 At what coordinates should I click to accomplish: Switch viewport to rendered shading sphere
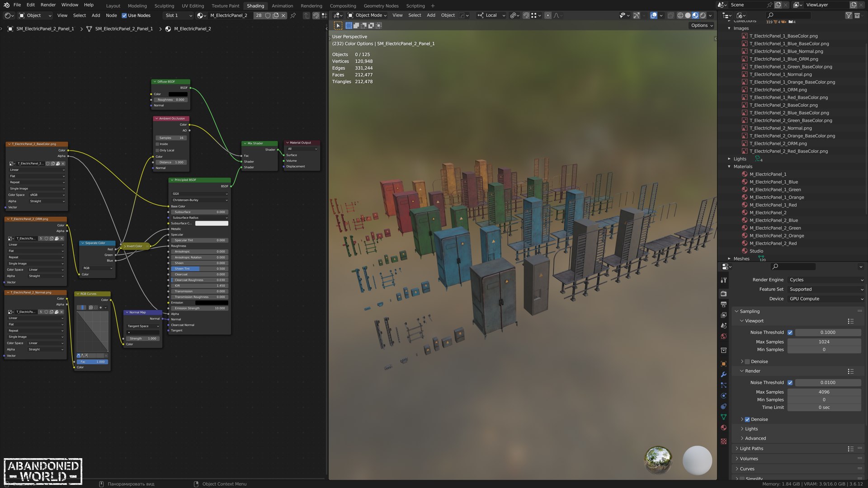pos(703,15)
